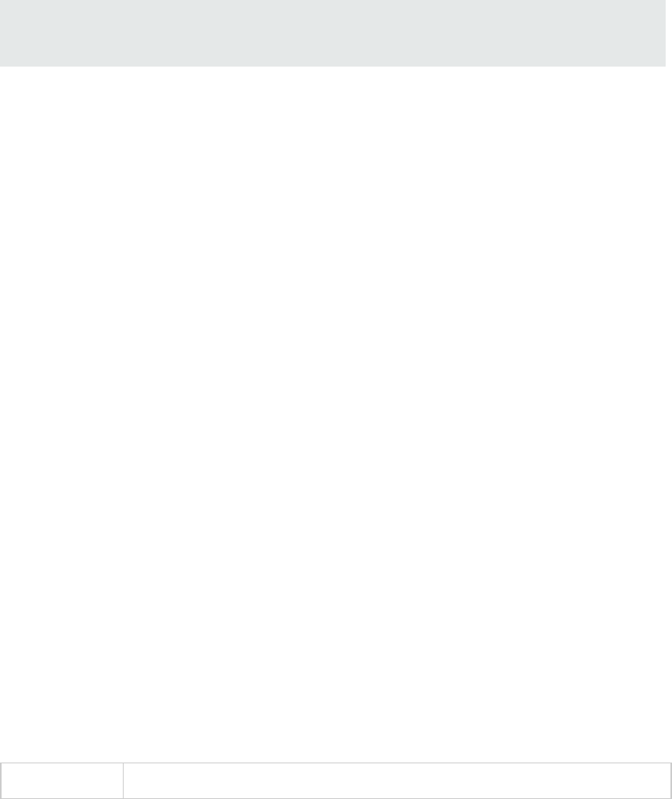This screenshot has width=672, height=799.
Task: Select the right end of gray banner
Action: pyautogui.click(x=662, y=33)
